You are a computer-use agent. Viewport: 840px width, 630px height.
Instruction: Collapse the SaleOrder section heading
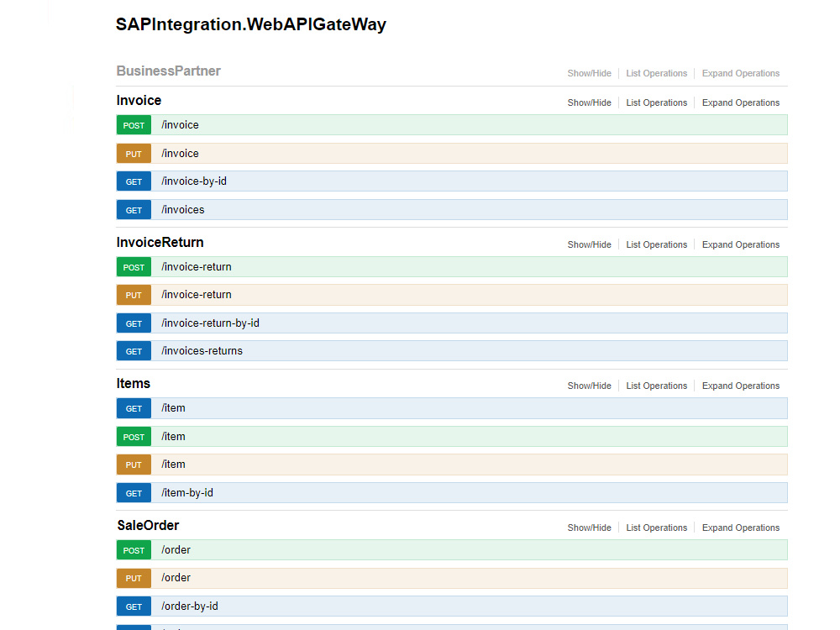coord(148,526)
